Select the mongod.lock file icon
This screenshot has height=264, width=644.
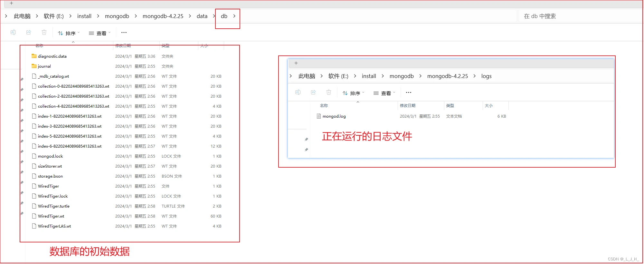[34, 156]
